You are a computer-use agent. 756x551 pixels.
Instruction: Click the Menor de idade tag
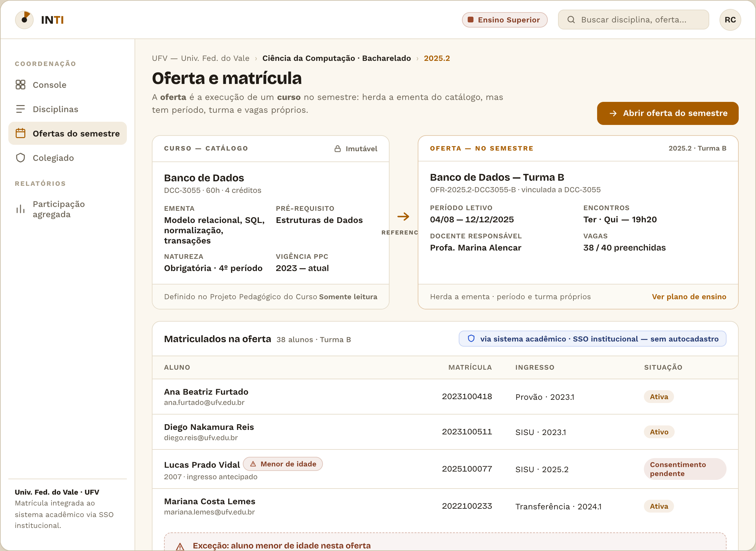(x=283, y=464)
